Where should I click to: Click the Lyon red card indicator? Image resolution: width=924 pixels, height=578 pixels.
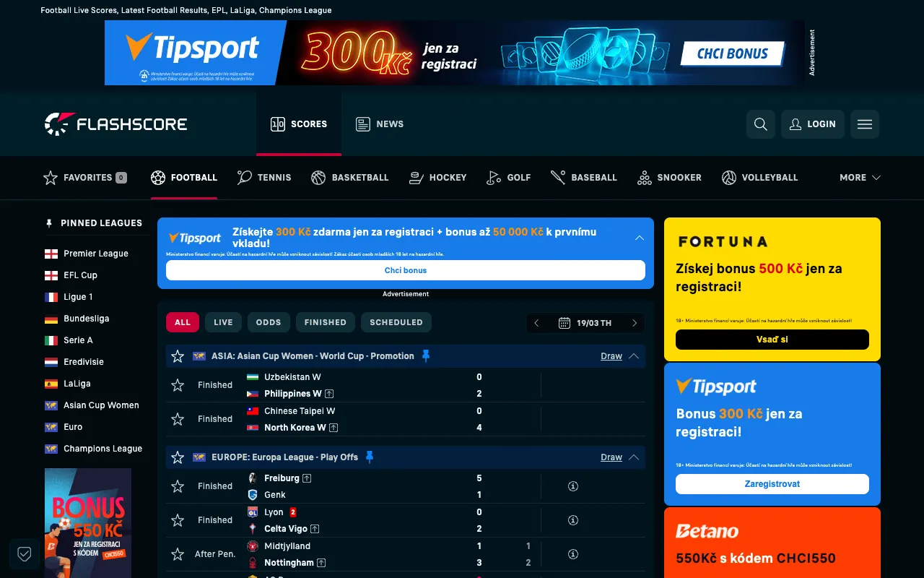(x=293, y=512)
